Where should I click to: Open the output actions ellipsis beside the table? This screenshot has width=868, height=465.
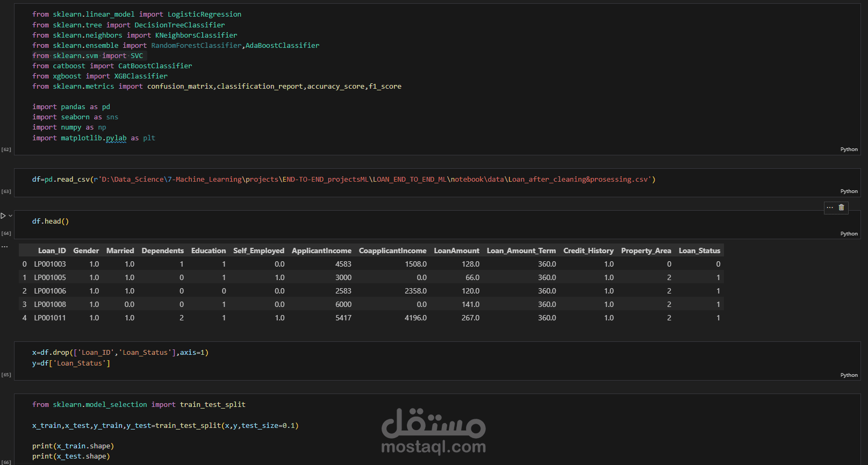click(x=4, y=247)
